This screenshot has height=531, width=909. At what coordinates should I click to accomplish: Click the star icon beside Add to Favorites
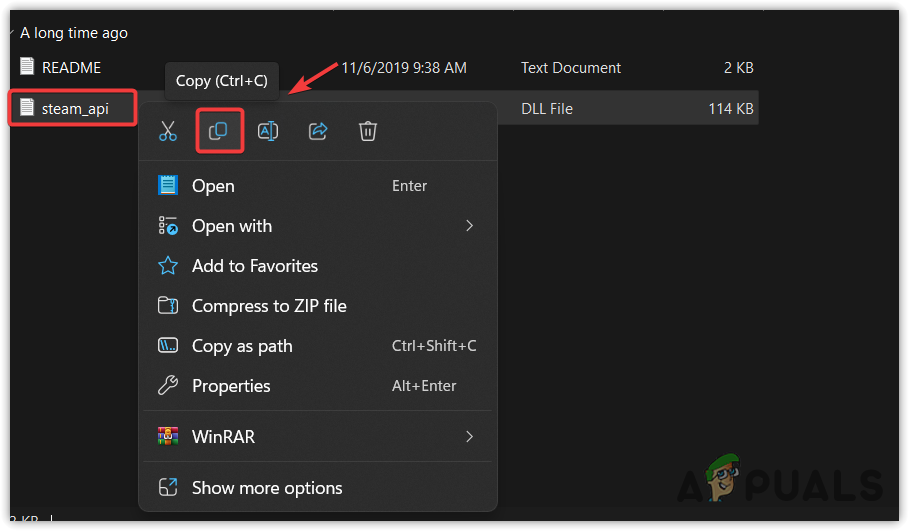coord(168,266)
